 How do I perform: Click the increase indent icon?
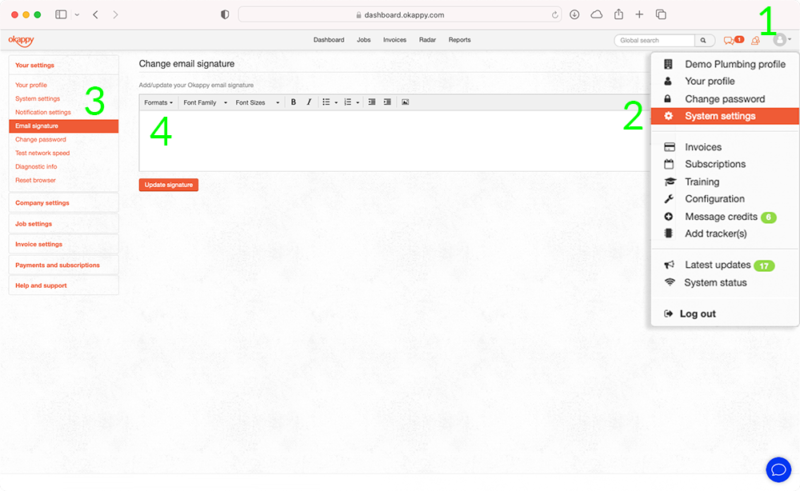pos(387,102)
